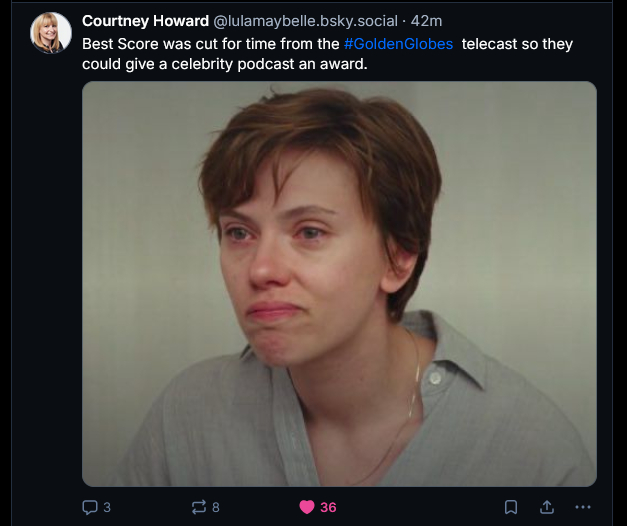Click Courtney Howard's profile avatar

[x=50, y=33]
